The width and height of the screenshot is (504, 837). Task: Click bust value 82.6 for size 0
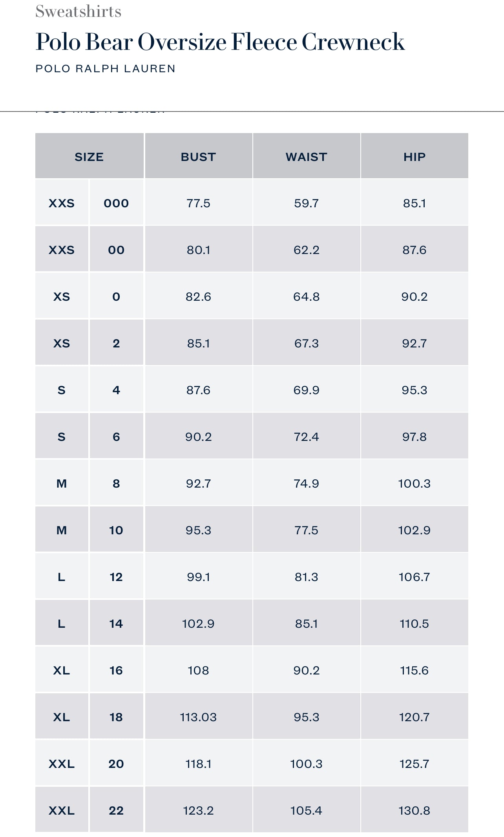click(198, 296)
